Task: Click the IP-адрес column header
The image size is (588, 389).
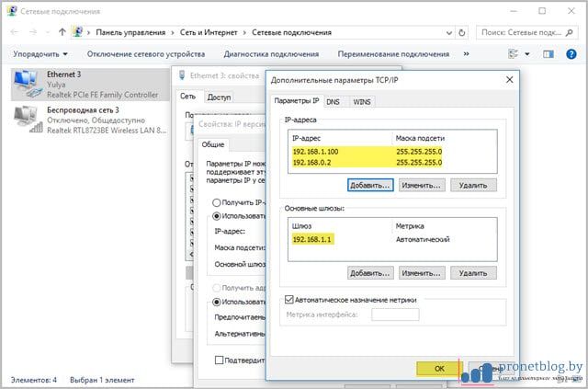Action: coord(306,138)
